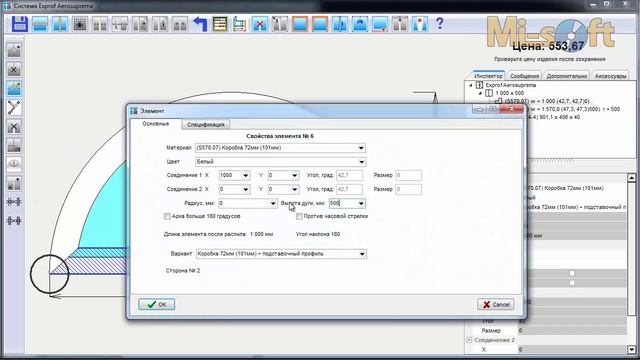The width and height of the screenshot is (640, 360).
Task: Open the Радиус, мм dropdown
Action: [x=273, y=203]
